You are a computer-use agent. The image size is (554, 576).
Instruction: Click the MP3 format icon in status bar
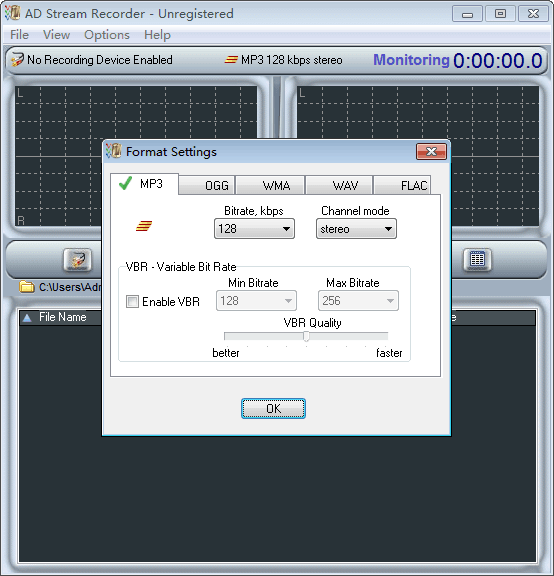[x=231, y=59]
